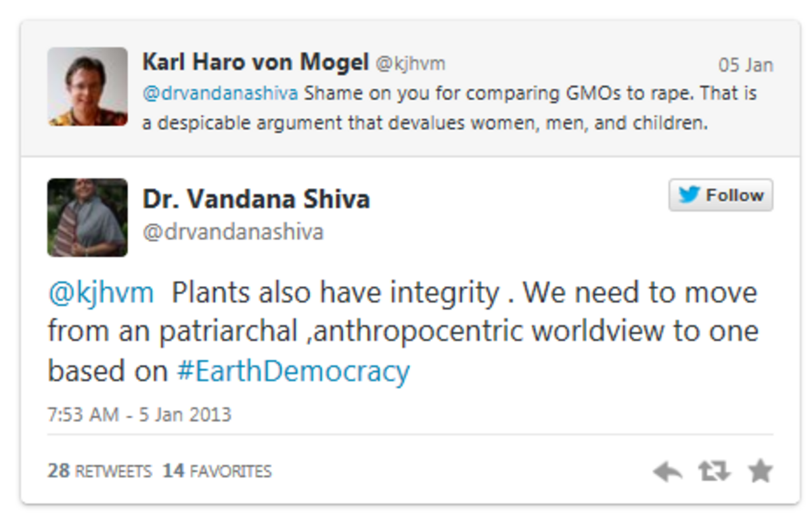Image resolution: width=812 pixels, height=514 pixels.
Task: Click the Karl Haro von Mogel name
Action: coord(255,63)
